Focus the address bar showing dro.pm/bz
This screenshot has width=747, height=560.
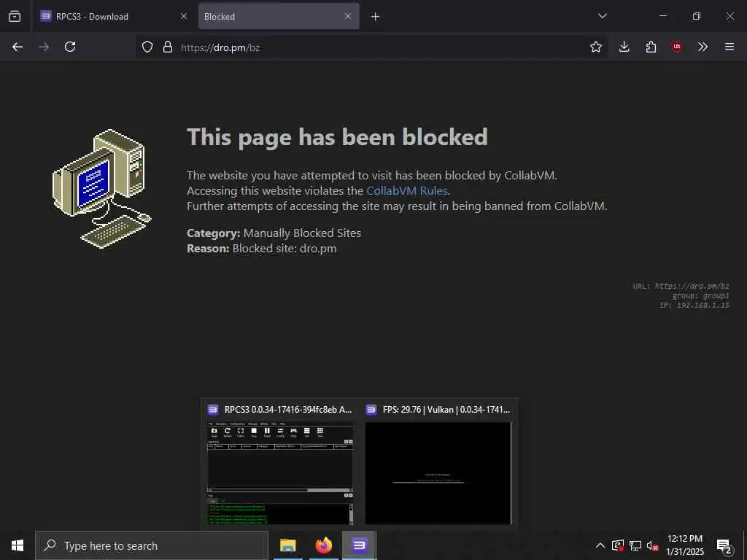[371, 47]
